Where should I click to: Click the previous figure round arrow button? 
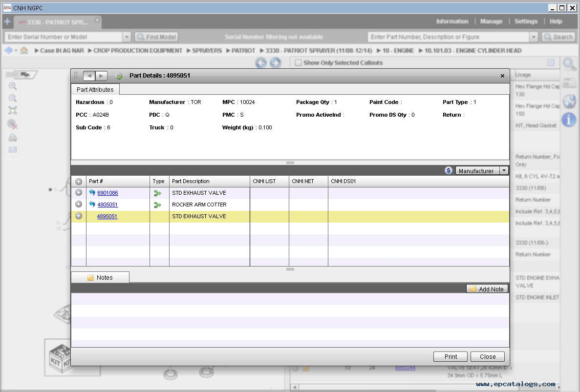pos(261,63)
